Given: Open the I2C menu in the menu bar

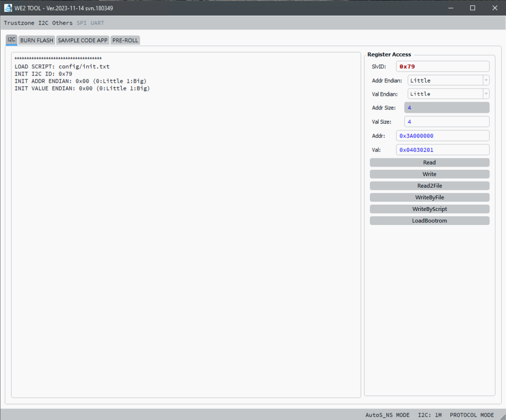Looking at the screenshot, I should [43, 23].
